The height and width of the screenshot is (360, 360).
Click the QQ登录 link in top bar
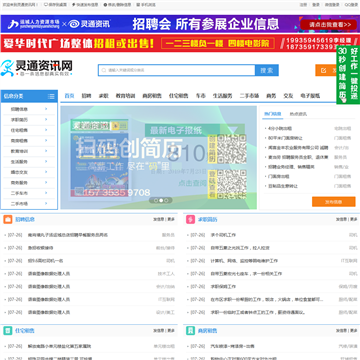point(351,5)
